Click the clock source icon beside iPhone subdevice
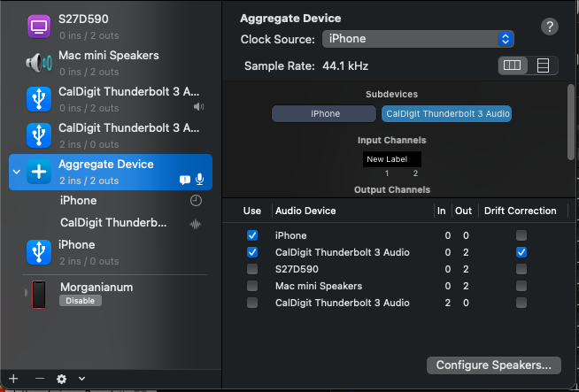The height and width of the screenshot is (392, 579). coord(196,201)
